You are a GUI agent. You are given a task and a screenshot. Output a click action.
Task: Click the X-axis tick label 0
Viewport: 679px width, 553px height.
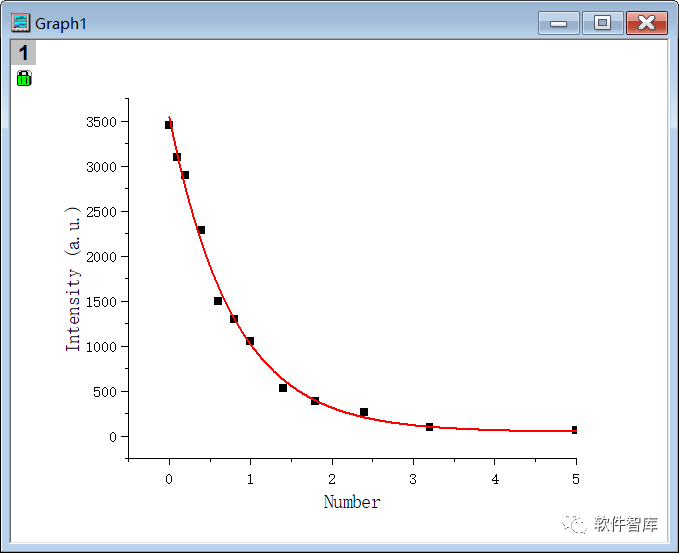click(x=169, y=479)
